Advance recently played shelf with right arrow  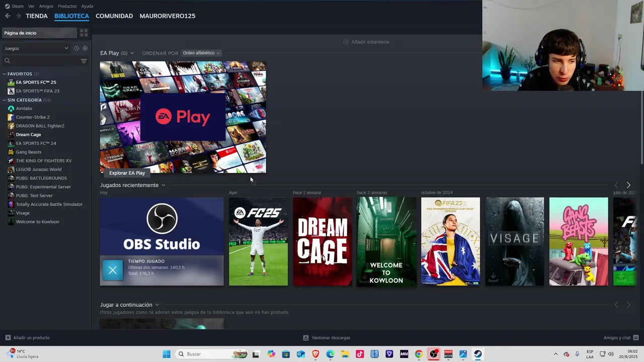[x=628, y=185]
